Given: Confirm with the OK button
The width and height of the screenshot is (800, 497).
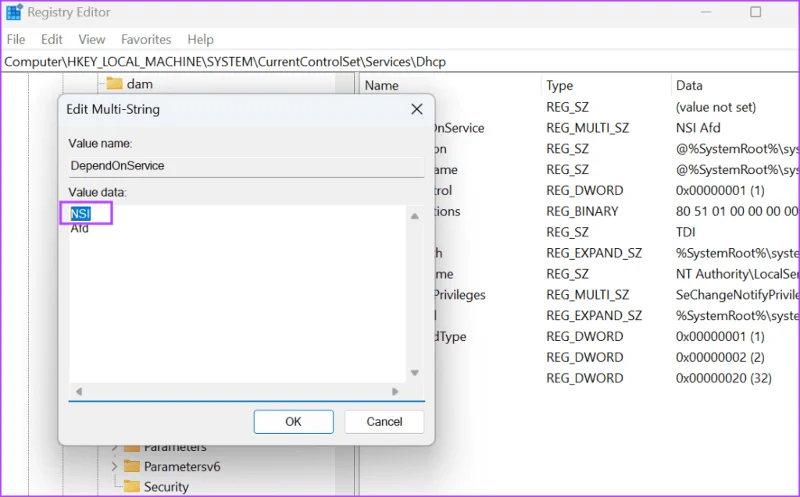Looking at the screenshot, I should (x=293, y=421).
